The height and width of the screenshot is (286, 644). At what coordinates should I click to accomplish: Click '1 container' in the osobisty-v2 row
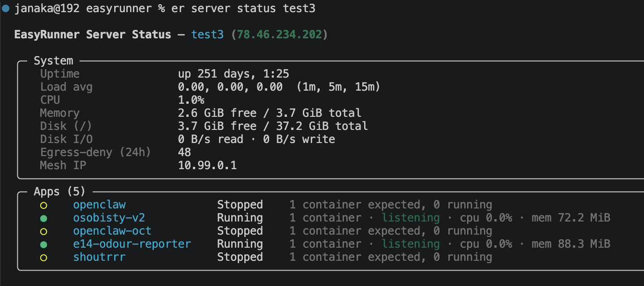coord(325,218)
